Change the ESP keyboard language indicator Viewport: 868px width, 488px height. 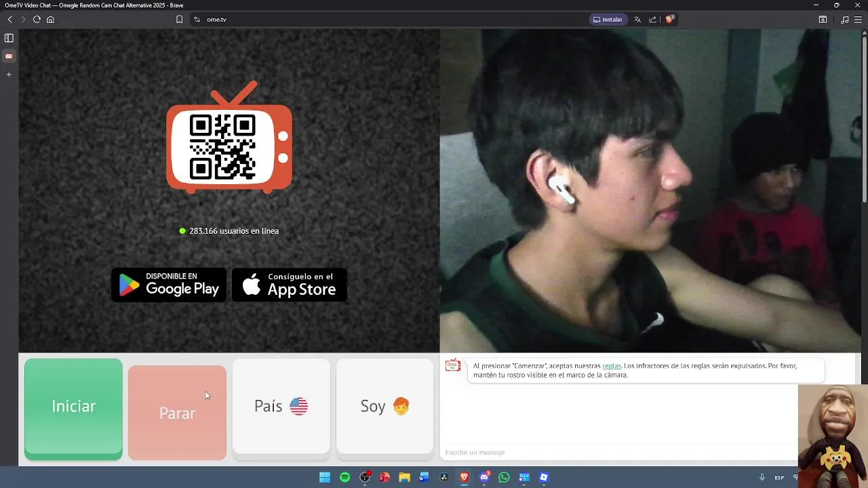(x=779, y=477)
